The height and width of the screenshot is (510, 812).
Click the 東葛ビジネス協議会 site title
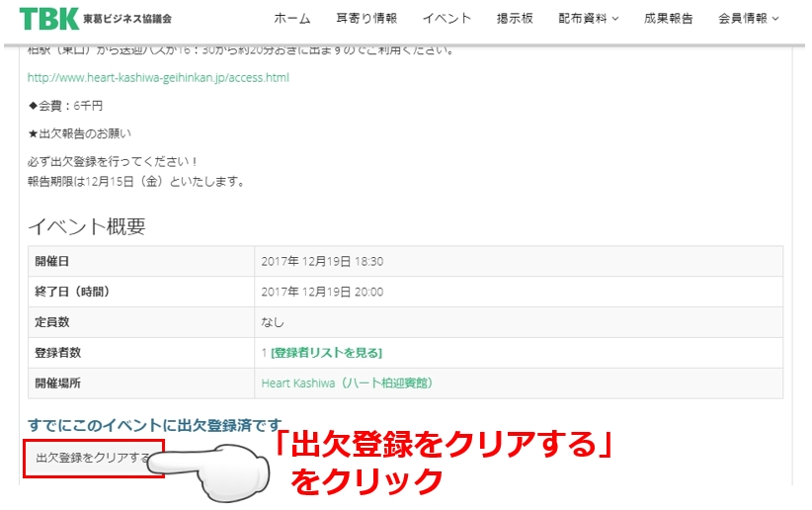coord(126,19)
